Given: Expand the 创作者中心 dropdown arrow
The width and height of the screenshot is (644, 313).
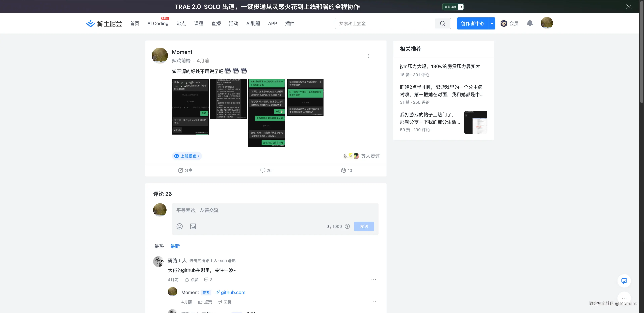Looking at the screenshot, I should pos(492,23).
